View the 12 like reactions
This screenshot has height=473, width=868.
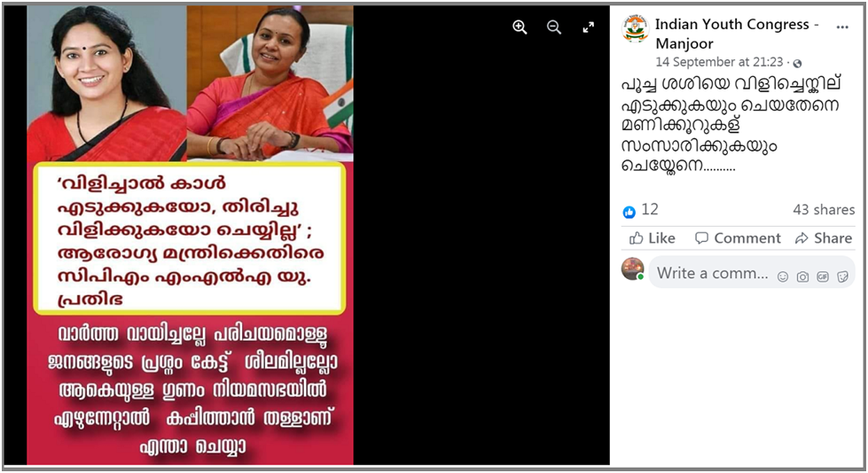640,210
